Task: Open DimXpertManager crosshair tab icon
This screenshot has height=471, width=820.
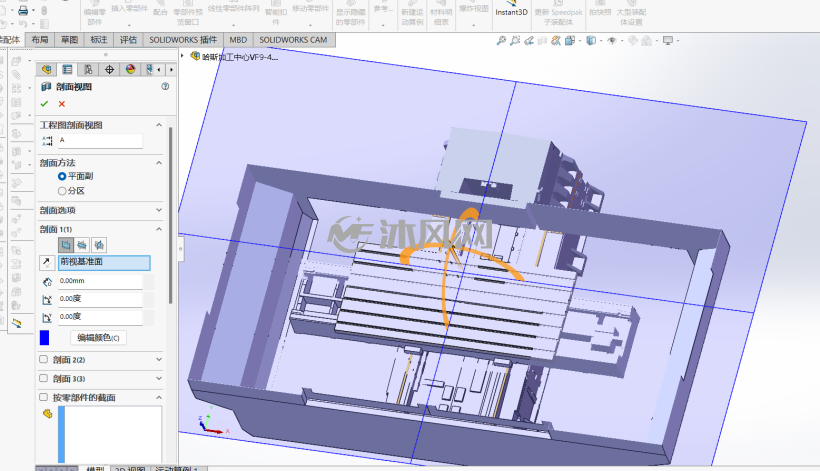Action: click(x=109, y=70)
